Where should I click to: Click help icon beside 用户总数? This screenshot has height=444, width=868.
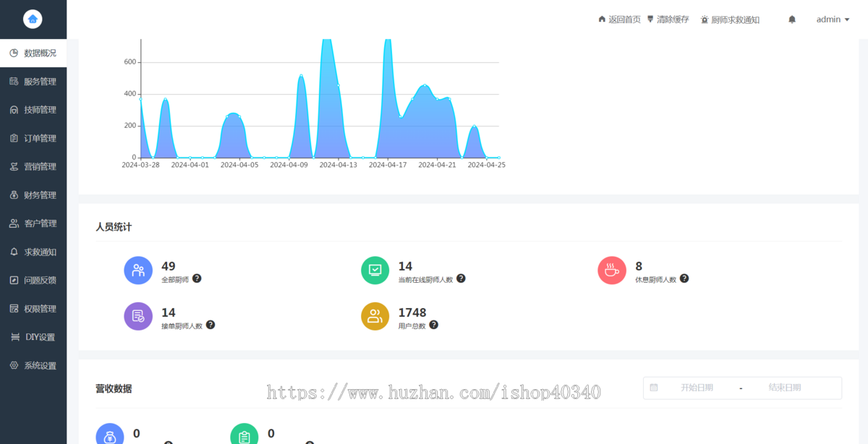433,325
